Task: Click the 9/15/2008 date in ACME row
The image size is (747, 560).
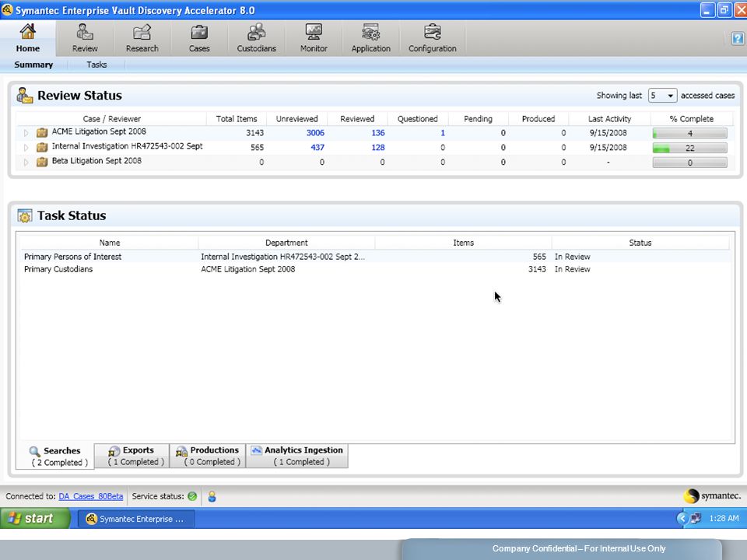Action: pyautogui.click(x=608, y=133)
